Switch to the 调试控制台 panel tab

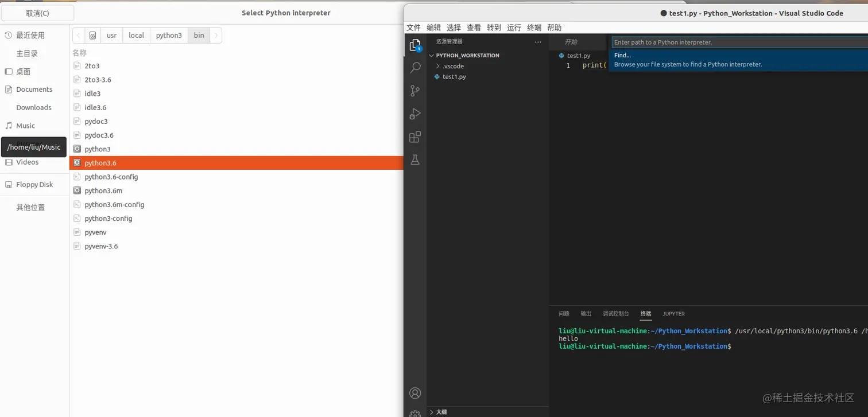[x=616, y=314]
